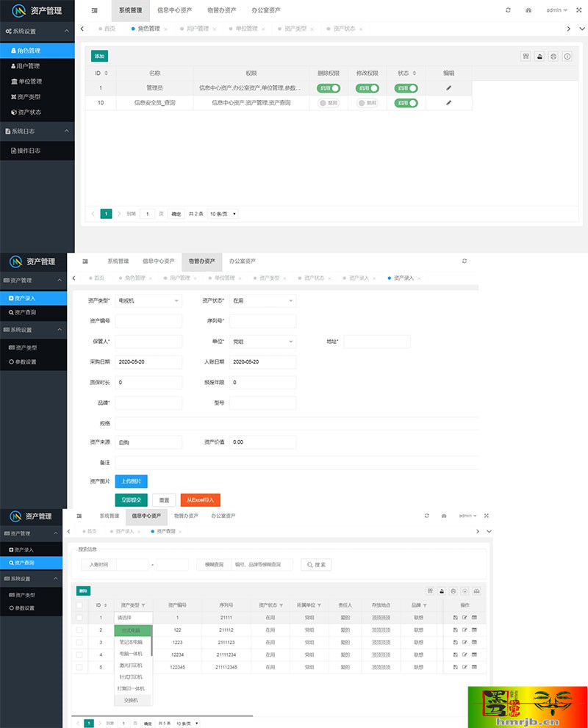This screenshot has height=728, width=588.
Task: Open 资产类型 dropdown showing 电视机
Action: click(148, 301)
